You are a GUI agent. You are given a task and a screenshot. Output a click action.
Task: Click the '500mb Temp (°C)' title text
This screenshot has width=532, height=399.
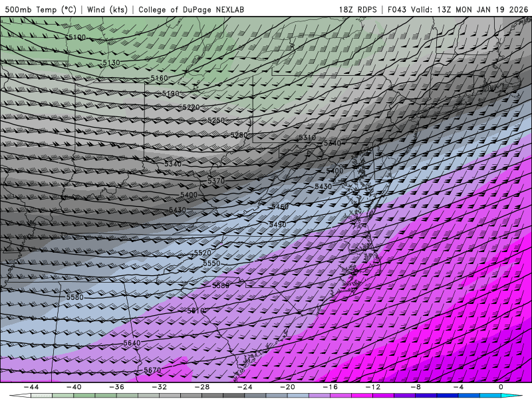(41, 9)
